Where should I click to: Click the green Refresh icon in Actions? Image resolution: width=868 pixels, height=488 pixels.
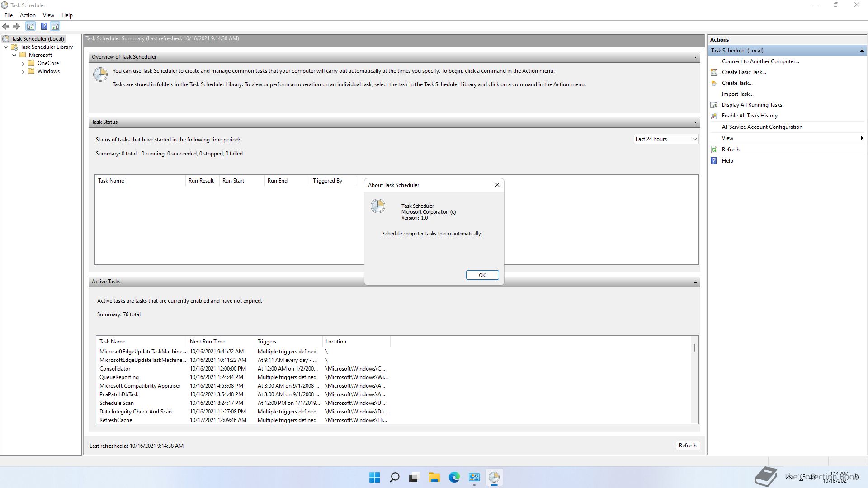tap(714, 150)
